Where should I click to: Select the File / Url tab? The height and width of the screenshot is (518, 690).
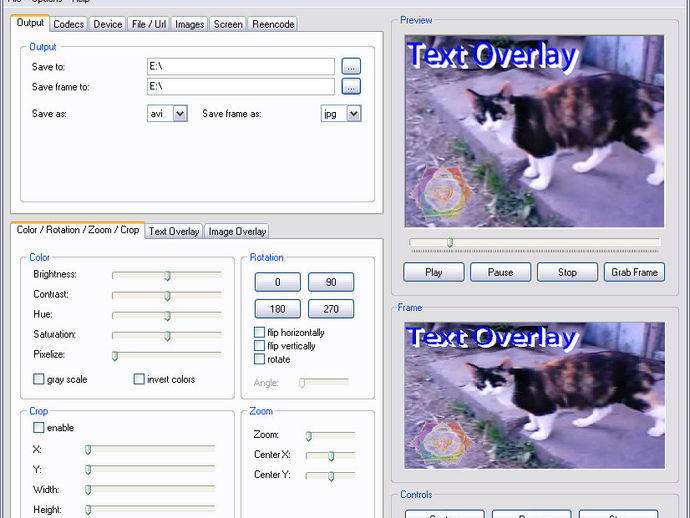[x=149, y=24]
